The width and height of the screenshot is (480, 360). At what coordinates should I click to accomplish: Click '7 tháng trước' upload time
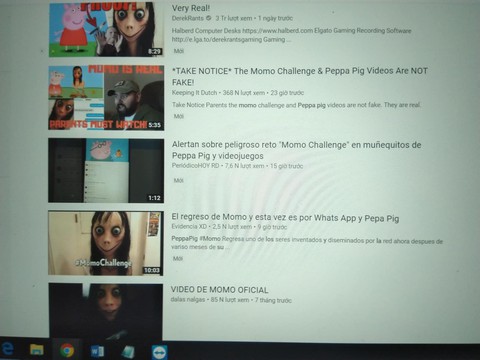(x=273, y=300)
